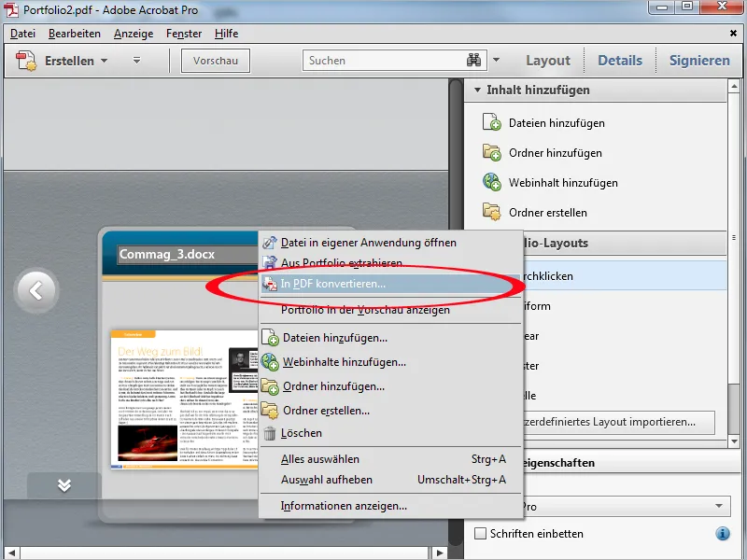
Task: Click the trash can icon beside Löschen
Action: click(270, 433)
